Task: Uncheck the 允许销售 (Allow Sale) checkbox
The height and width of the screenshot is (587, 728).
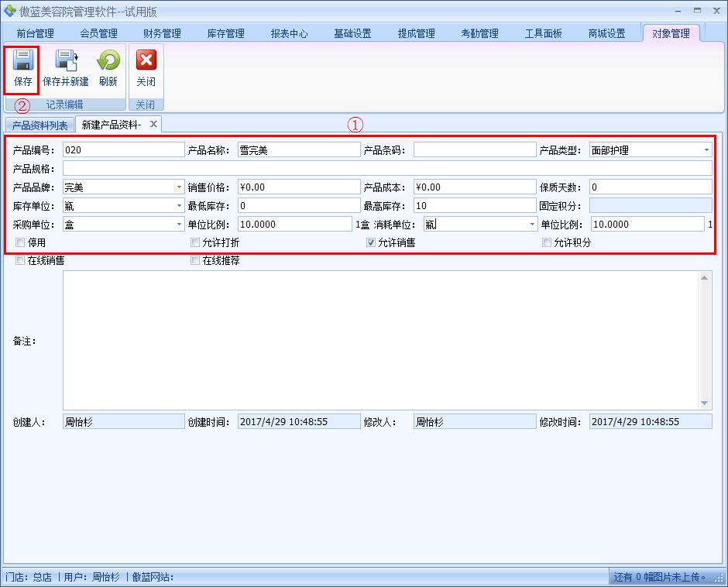Action: click(x=370, y=244)
